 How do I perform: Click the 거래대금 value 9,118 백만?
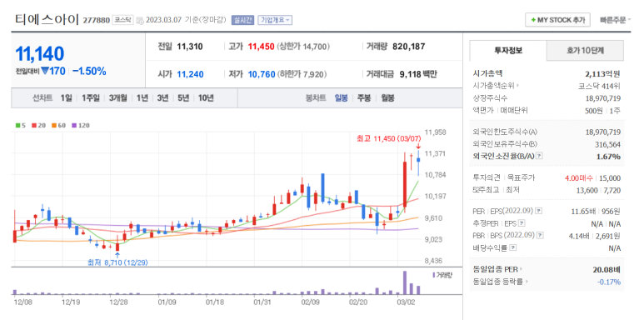point(418,74)
